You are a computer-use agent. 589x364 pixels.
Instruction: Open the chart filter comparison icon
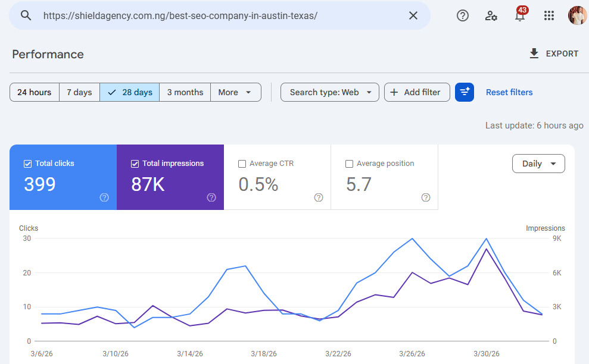(x=465, y=92)
